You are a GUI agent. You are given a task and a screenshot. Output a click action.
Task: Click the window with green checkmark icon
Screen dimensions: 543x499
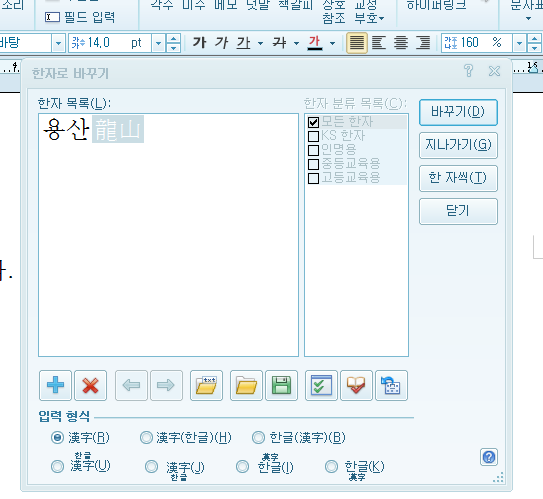pyautogui.click(x=321, y=385)
